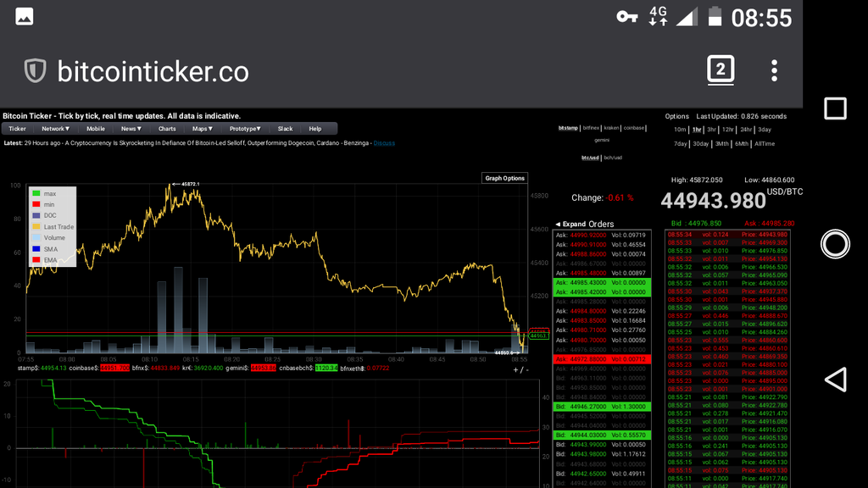Viewport: 868px width, 488px height.
Task: Click the High: 45872.050 value
Action: point(697,180)
